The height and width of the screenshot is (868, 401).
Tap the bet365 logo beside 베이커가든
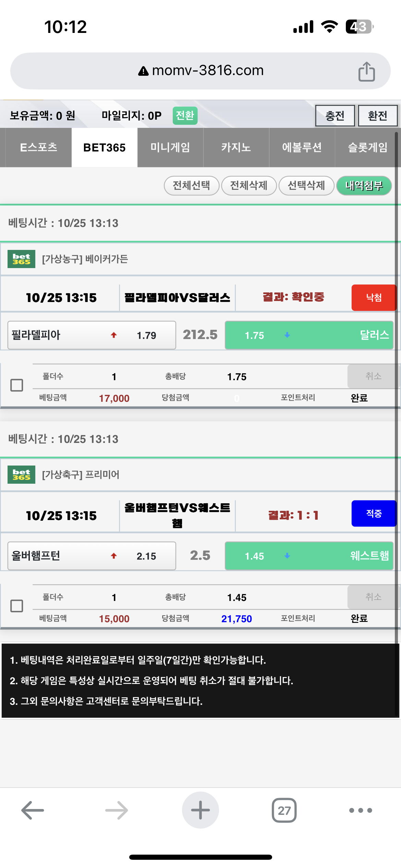[x=21, y=259]
